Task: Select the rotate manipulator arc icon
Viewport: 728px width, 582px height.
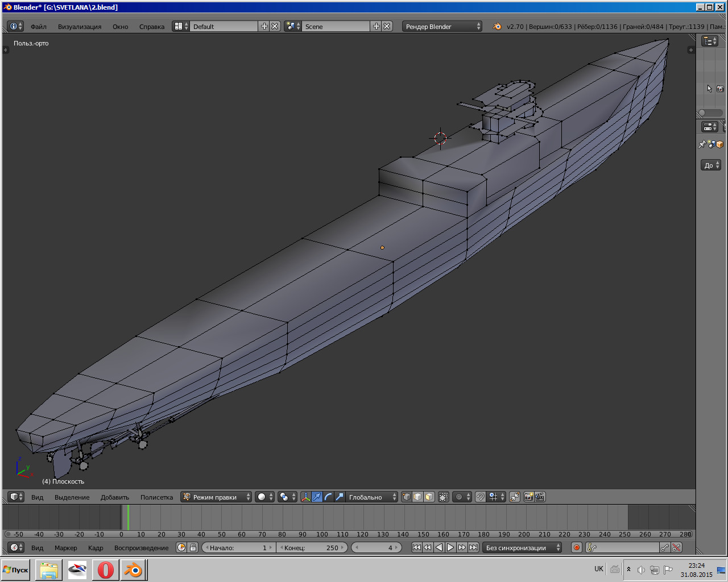Action: 328,497
